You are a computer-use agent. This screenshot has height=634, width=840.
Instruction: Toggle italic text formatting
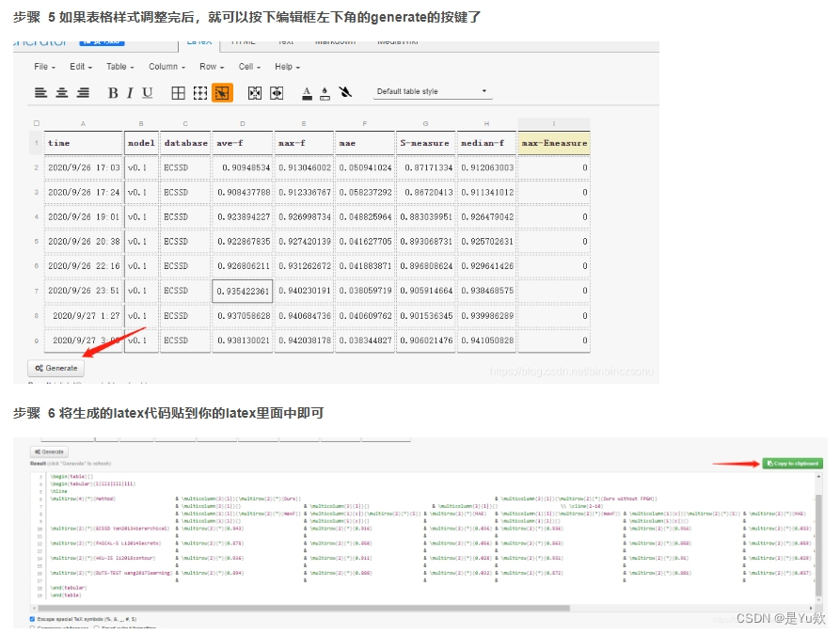point(130,92)
